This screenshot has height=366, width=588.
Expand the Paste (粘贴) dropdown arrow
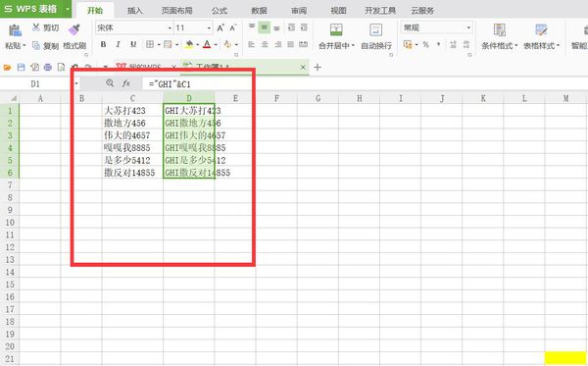[24, 46]
